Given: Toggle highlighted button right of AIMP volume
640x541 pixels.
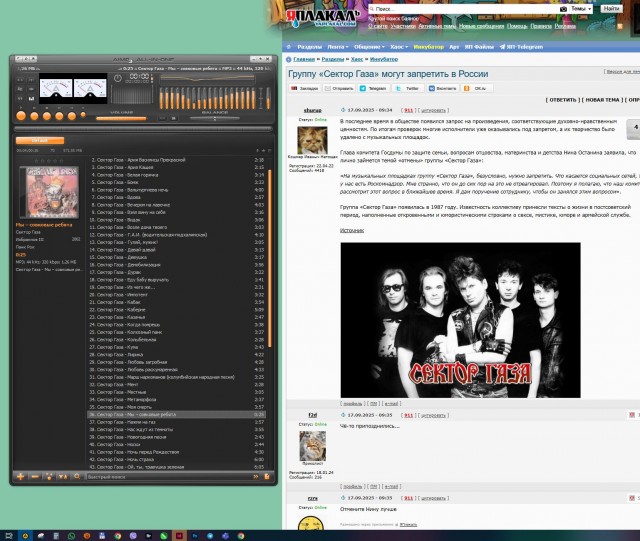Looking at the screenshot, I should point(173,118).
